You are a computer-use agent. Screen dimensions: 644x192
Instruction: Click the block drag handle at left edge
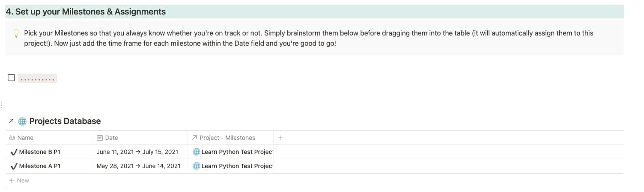tap(2, 105)
